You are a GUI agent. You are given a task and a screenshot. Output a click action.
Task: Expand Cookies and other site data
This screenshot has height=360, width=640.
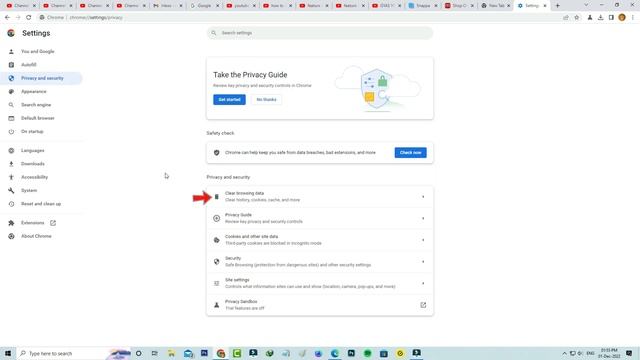coord(320,240)
